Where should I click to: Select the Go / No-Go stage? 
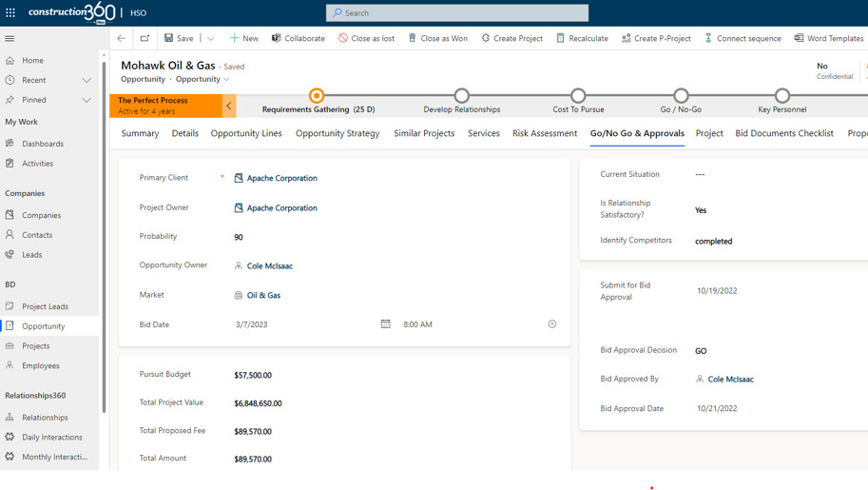pos(681,96)
